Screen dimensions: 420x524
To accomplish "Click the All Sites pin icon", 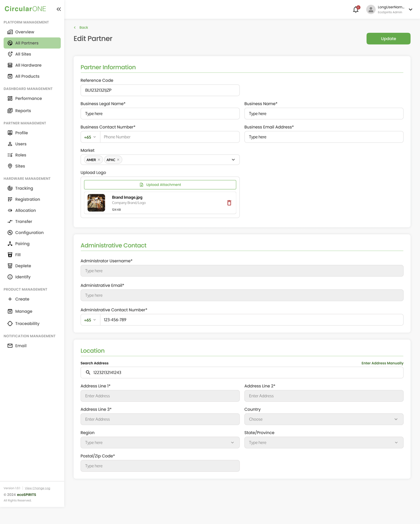I will point(10,54).
